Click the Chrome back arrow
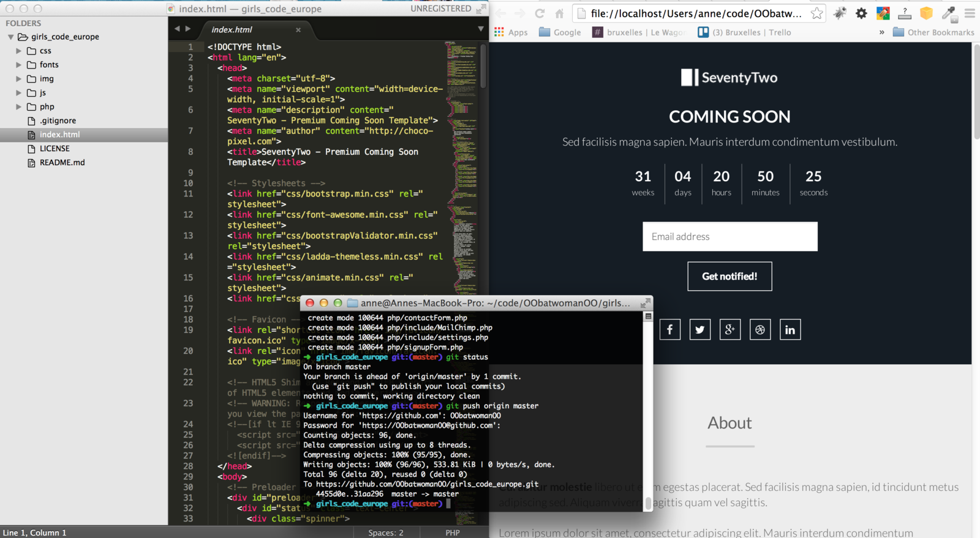Image resolution: width=980 pixels, height=538 pixels. coord(500,13)
